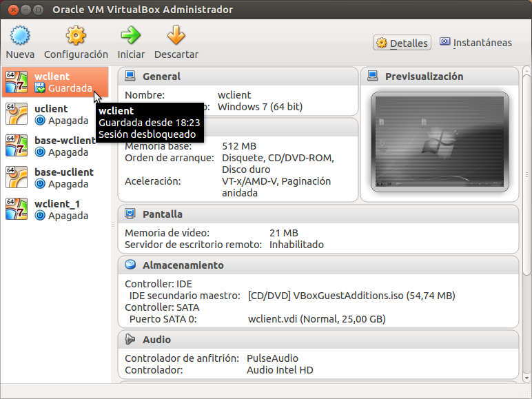Select the base-uclient machine name
This screenshot has width=532, height=399.
tap(64, 172)
